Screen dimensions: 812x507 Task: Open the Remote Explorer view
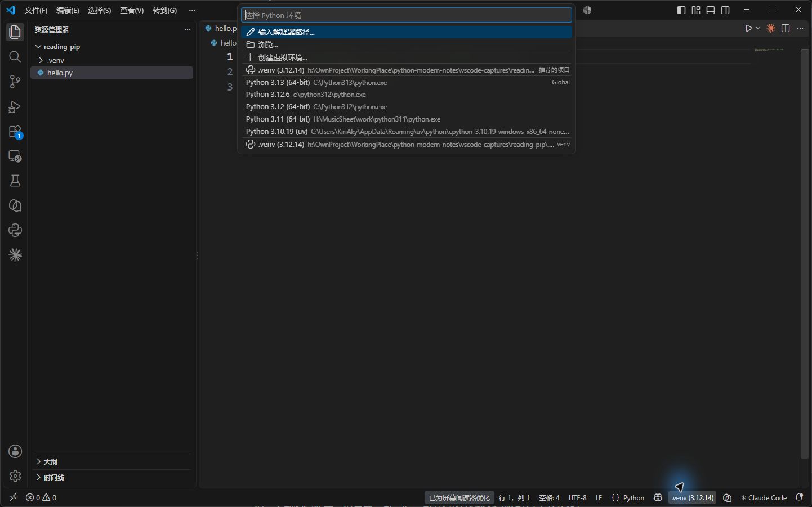point(15,156)
